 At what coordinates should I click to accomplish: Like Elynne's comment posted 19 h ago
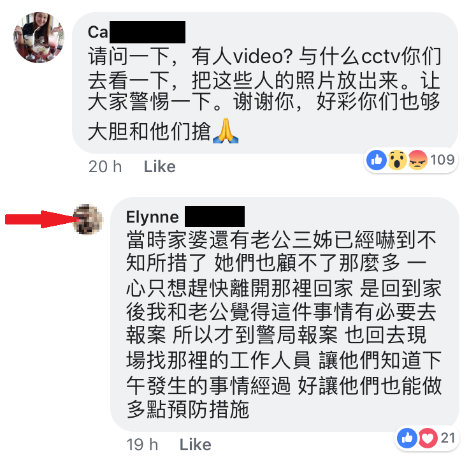pos(195,445)
